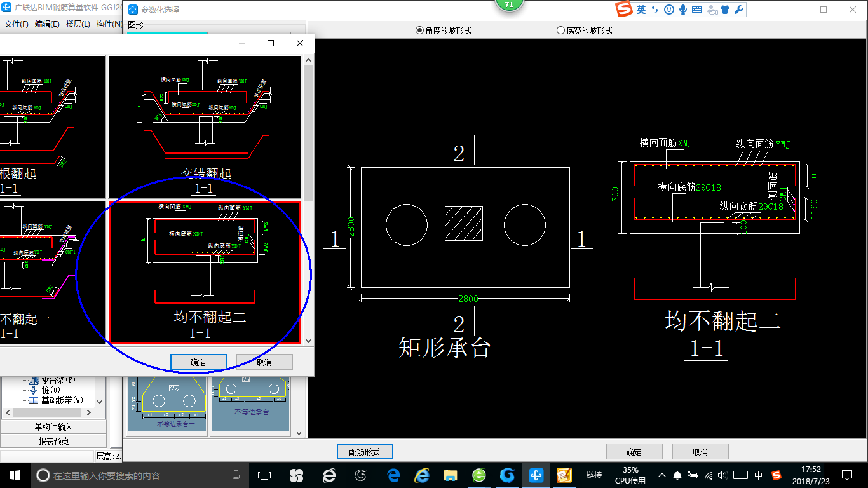
Task: Click the YMJ value next to 纵向面筋
Action: coord(783,144)
